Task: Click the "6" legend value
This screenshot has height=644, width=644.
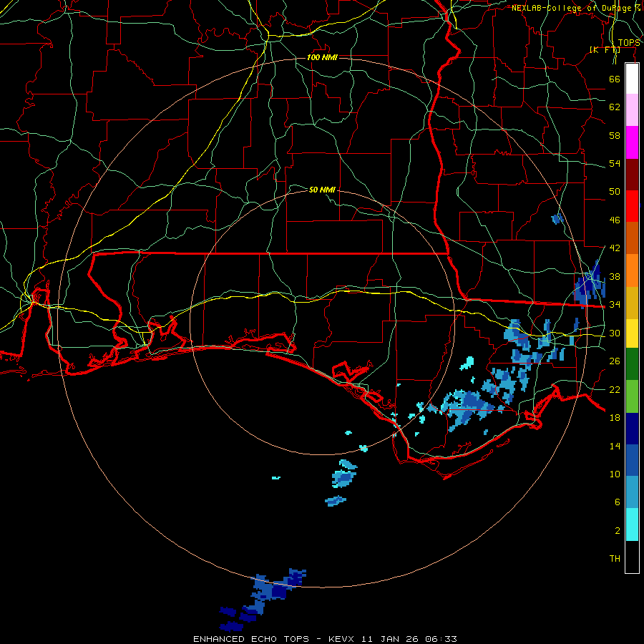Action: pos(618,502)
